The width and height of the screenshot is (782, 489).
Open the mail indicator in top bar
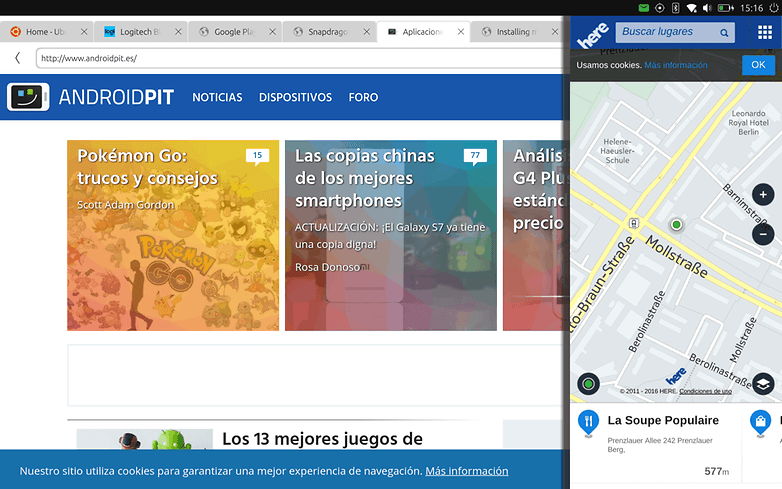click(x=644, y=8)
